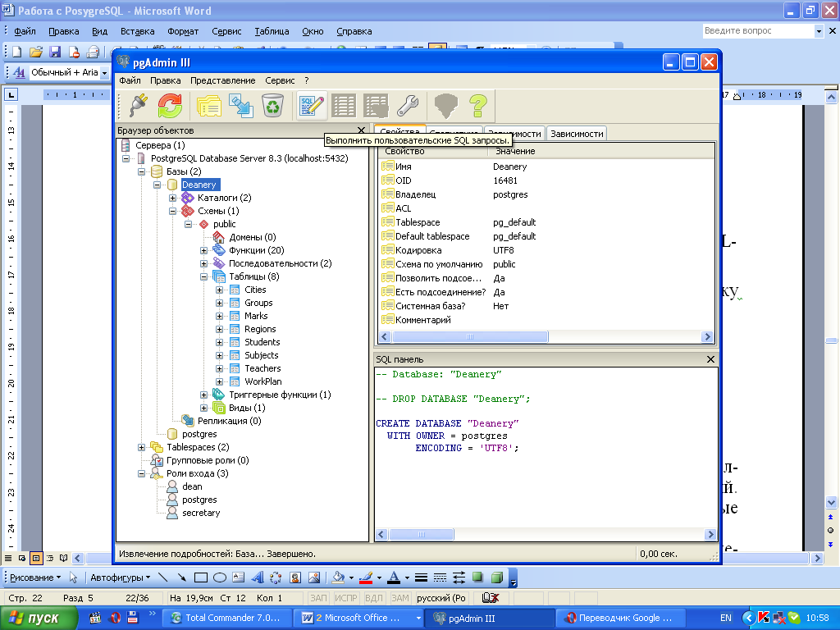Screen dimensions: 840x630
Task: Collapse the Схемы (1) node
Action: 172,211
